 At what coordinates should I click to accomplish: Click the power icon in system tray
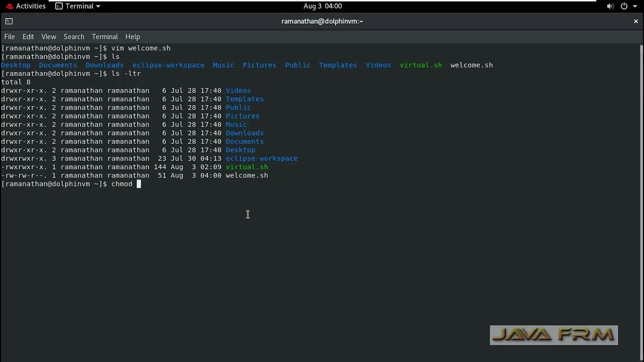point(624,6)
